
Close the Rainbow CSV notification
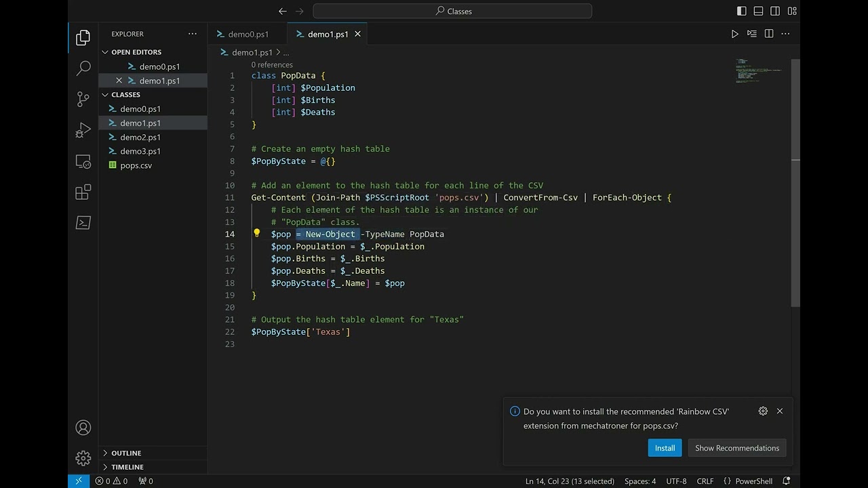pos(780,411)
